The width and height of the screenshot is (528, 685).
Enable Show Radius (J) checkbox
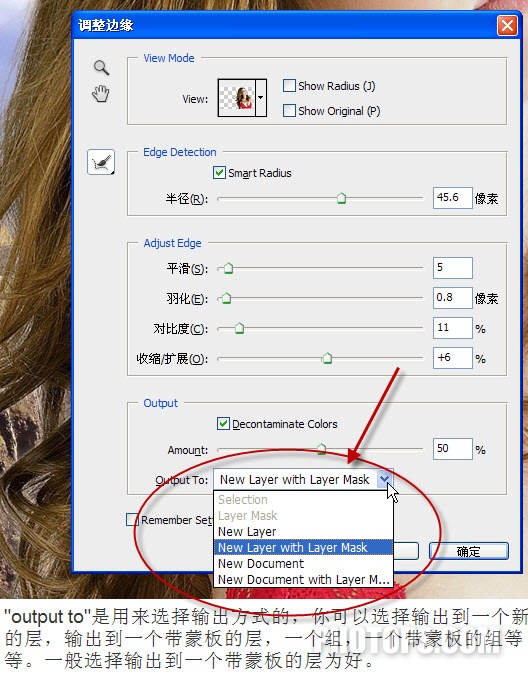[289, 86]
